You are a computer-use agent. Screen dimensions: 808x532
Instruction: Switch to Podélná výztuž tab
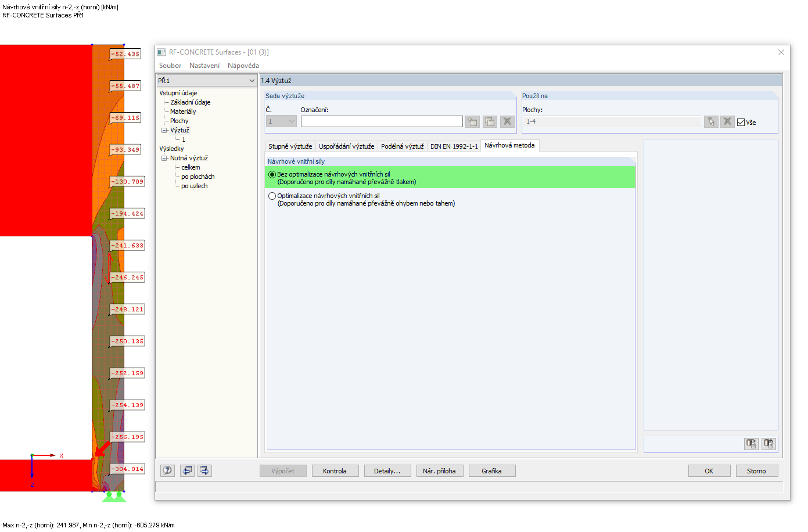click(x=402, y=146)
